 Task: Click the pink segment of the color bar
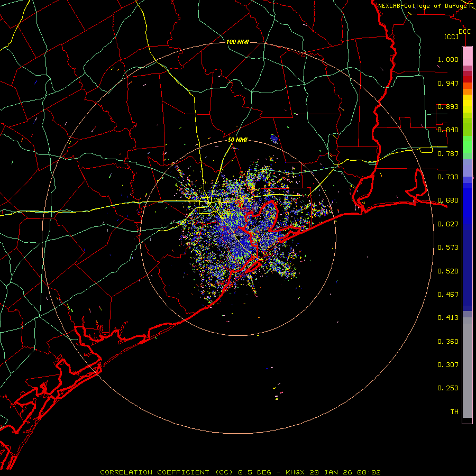[467, 57]
